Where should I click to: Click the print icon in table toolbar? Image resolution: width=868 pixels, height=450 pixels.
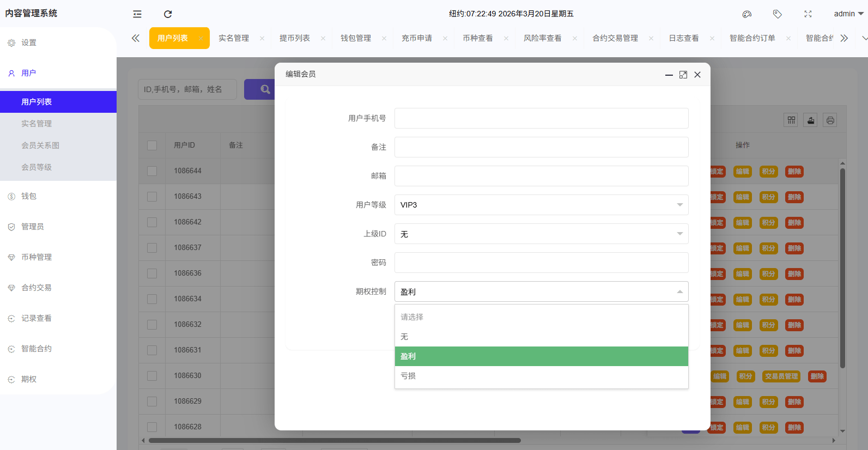pos(830,120)
